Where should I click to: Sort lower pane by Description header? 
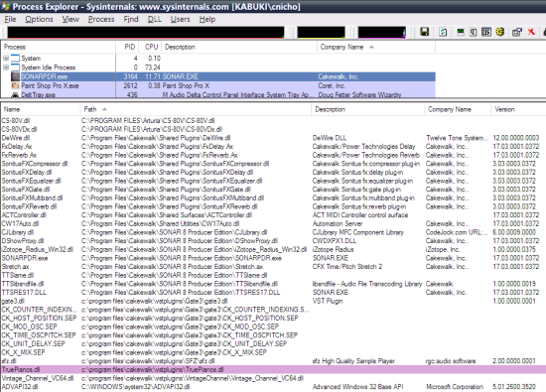pos(368,109)
